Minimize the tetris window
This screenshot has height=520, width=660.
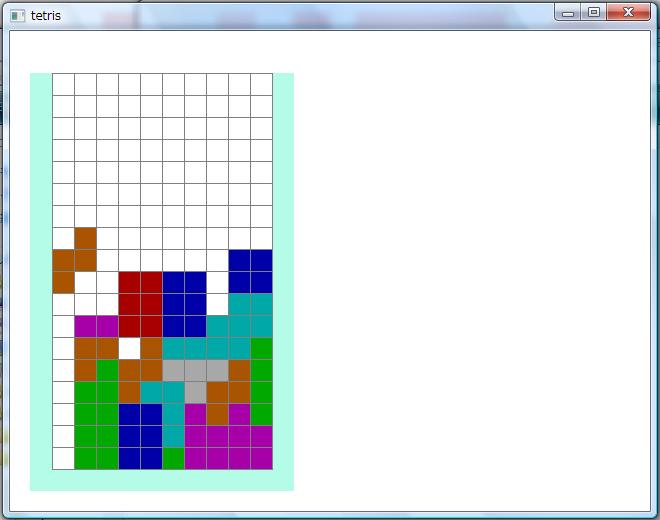tap(568, 13)
